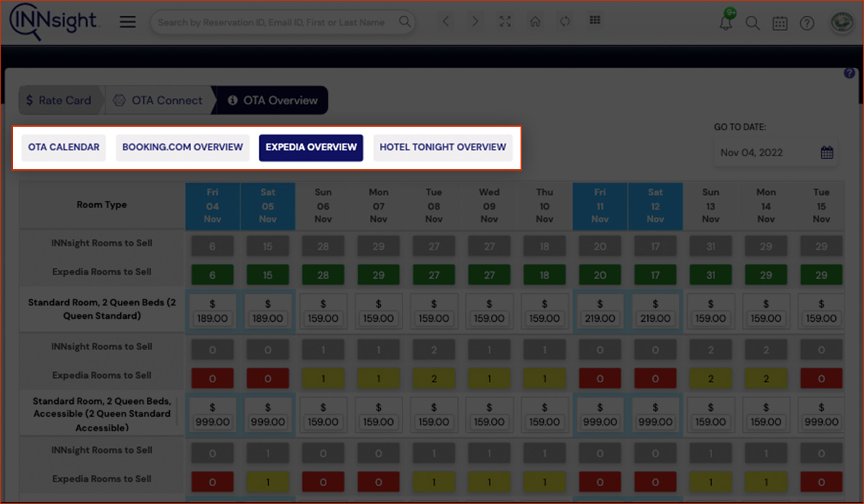Click the $189.00 rate under Fri 04 Nov
Image resolution: width=864 pixels, height=504 pixels.
coord(213,318)
